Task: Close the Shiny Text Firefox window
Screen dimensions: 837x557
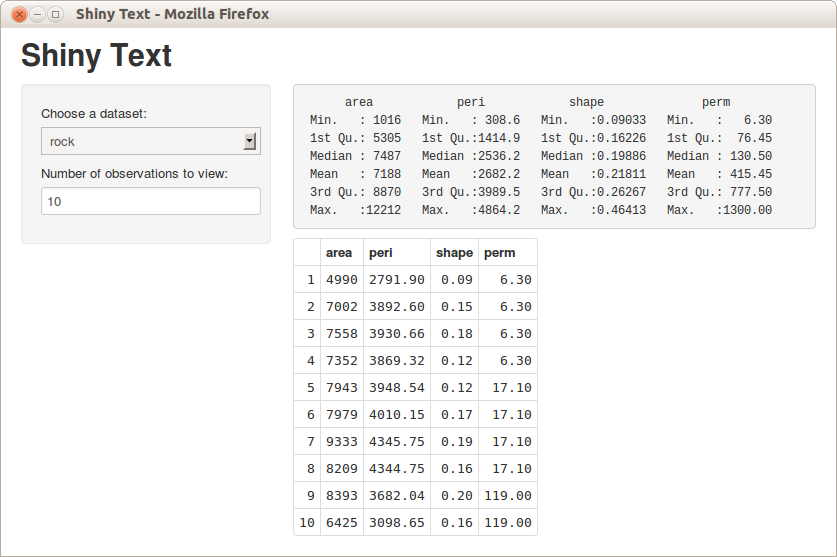Action: pyautogui.click(x=18, y=14)
